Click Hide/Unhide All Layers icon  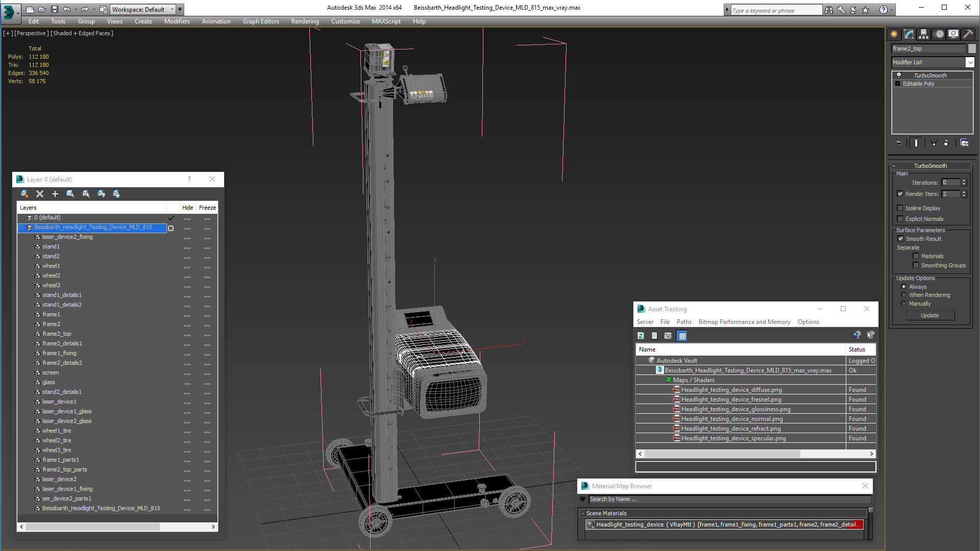[x=101, y=194]
